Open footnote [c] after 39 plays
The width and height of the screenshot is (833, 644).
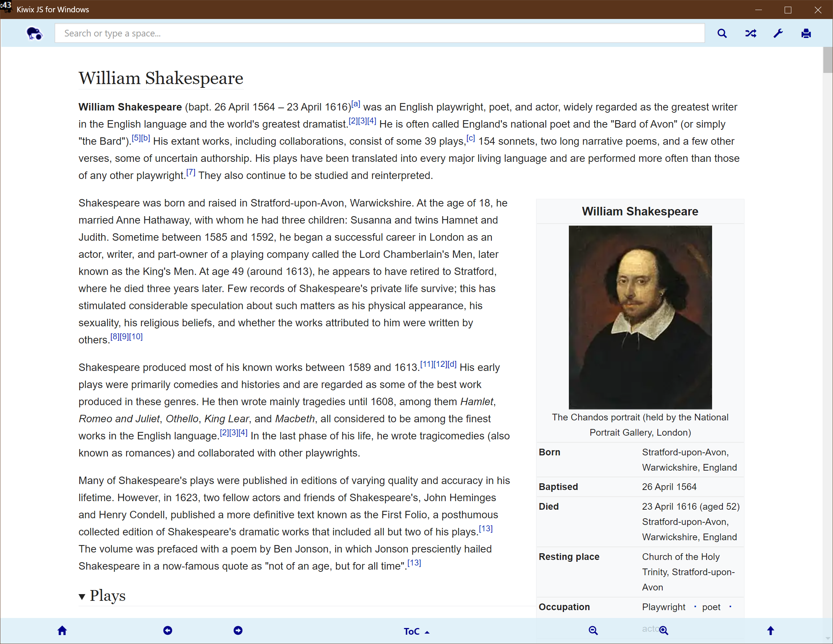point(471,138)
